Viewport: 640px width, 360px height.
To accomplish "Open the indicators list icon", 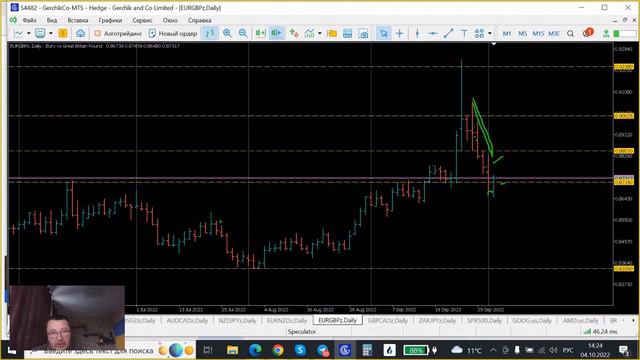I will pos(294,33).
